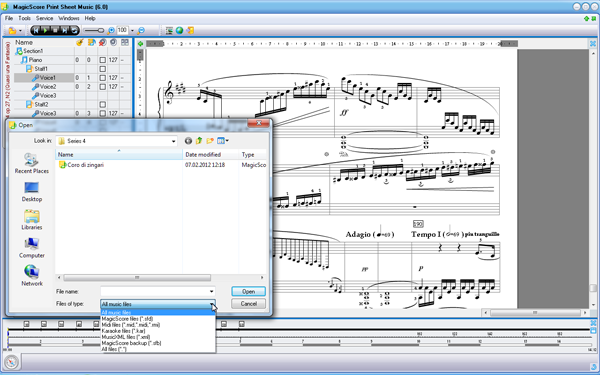Screen dimensions: 600x375
Task: Click the zoom slider in toolbar
Action: point(94,31)
